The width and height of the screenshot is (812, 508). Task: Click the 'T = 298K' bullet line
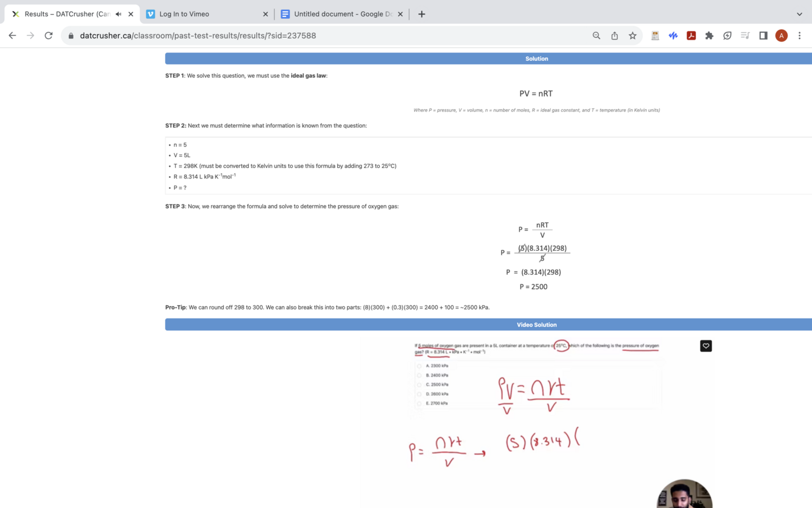pos(285,166)
